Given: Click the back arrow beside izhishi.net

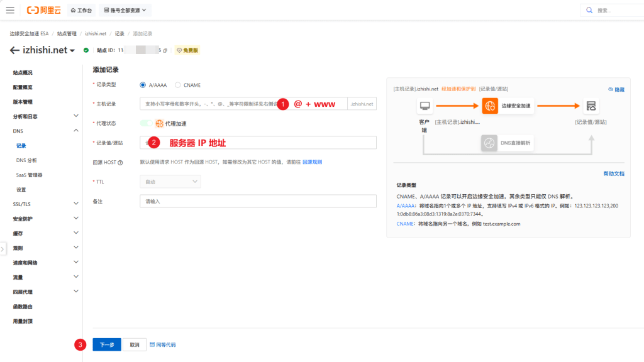Looking at the screenshot, I should [x=14, y=50].
